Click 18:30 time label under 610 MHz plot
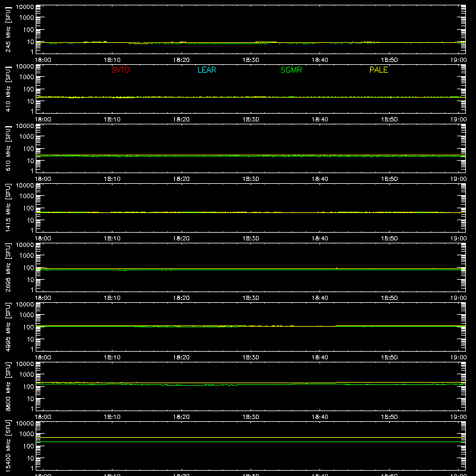The height and width of the screenshot is (476, 476). [x=250, y=179]
